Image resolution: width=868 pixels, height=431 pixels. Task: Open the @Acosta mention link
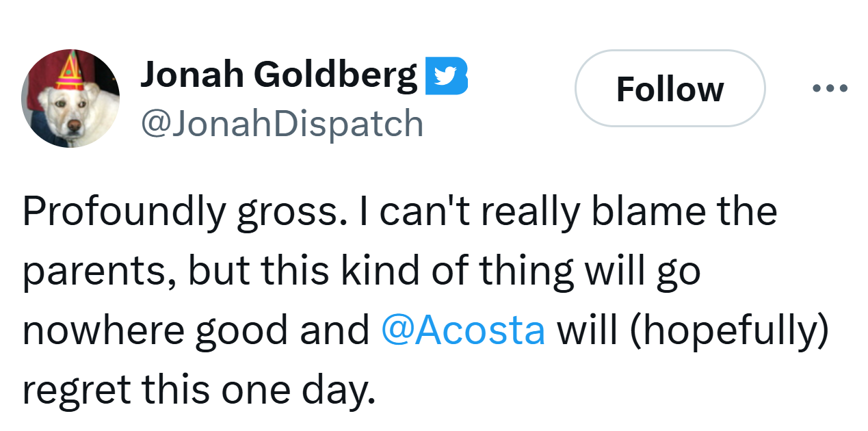(463, 330)
